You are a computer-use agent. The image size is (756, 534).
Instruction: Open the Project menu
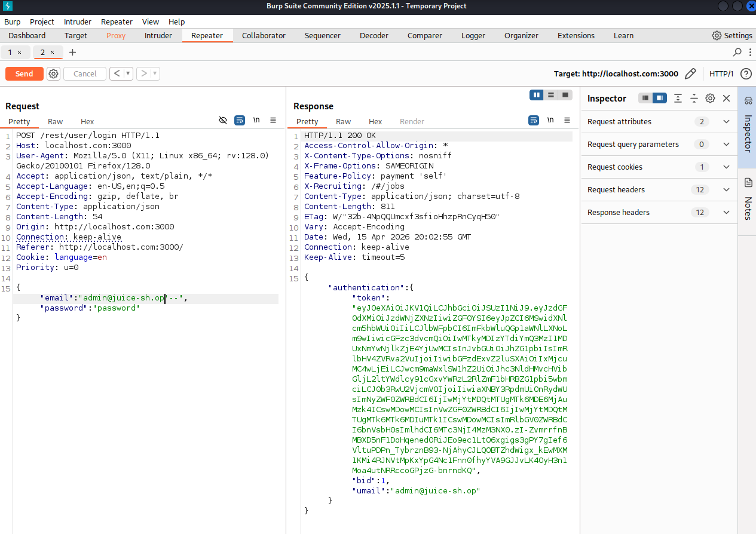[42, 22]
